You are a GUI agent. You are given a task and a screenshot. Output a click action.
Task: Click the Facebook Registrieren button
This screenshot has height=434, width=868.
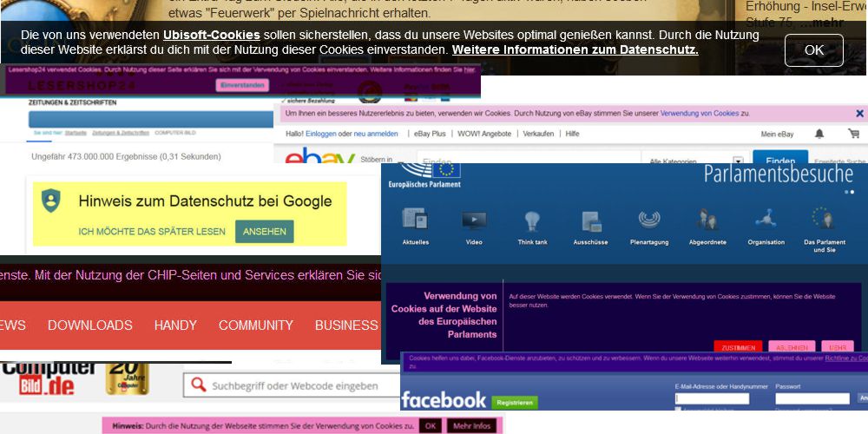(x=514, y=403)
